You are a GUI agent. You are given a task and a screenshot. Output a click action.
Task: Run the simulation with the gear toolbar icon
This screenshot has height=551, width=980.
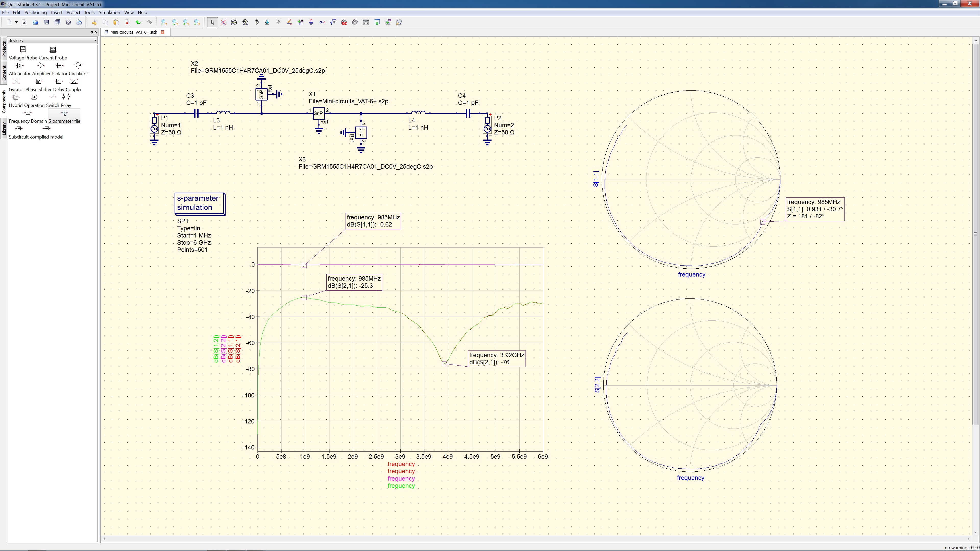pyautogui.click(x=354, y=22)
